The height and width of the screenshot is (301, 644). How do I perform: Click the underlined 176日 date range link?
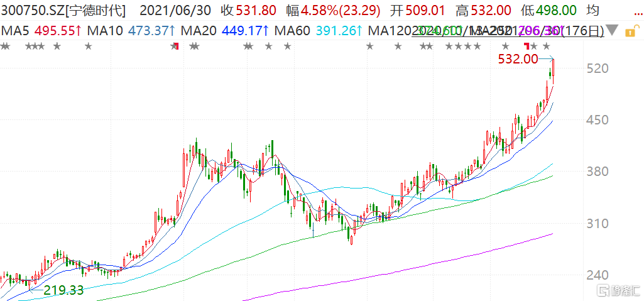(508, 30)
